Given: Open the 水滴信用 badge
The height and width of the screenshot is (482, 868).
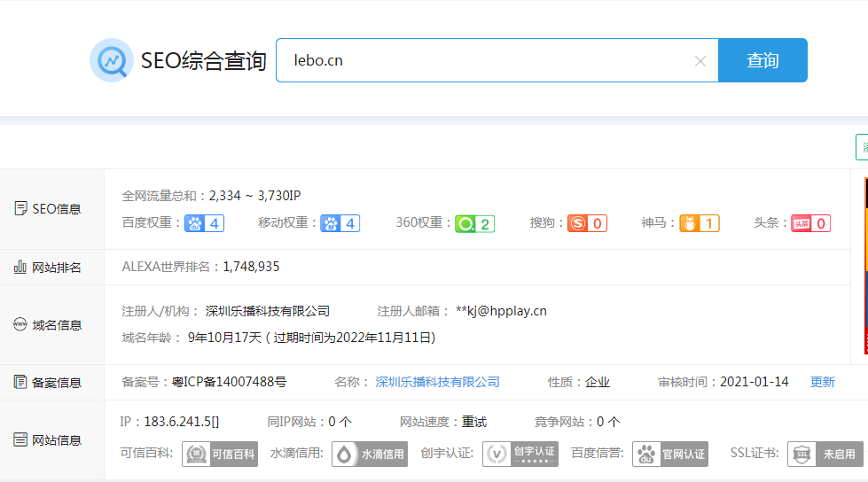Looking at the screenshot, I should pyautogui.click(x=370, y=454).
